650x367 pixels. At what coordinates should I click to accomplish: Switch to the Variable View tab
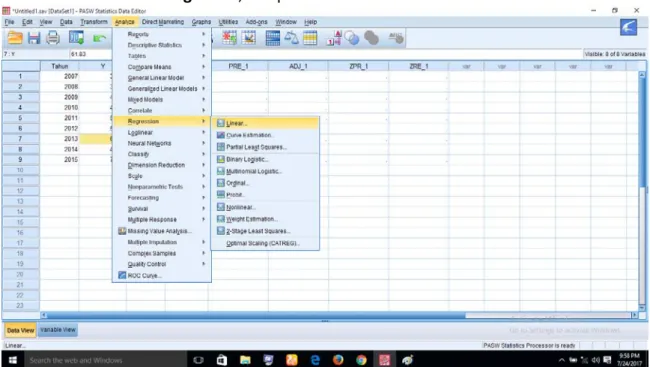click(x=58, y=330)
